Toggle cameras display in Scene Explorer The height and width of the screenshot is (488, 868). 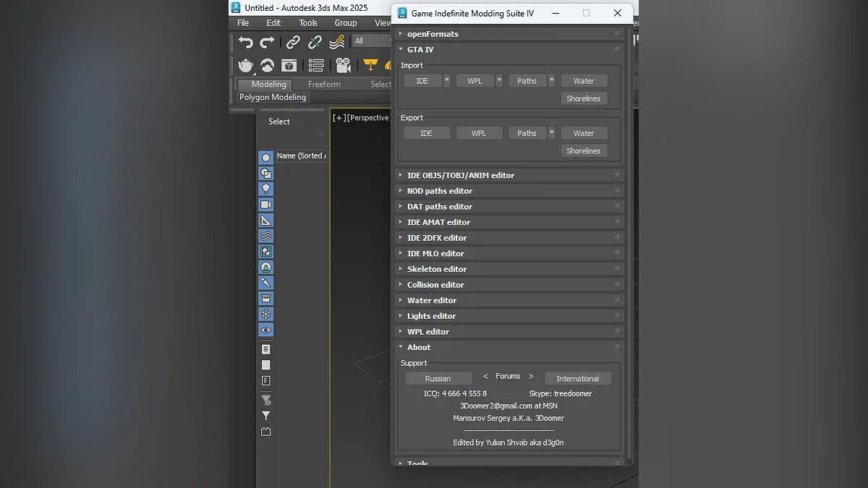click(266, 205)
